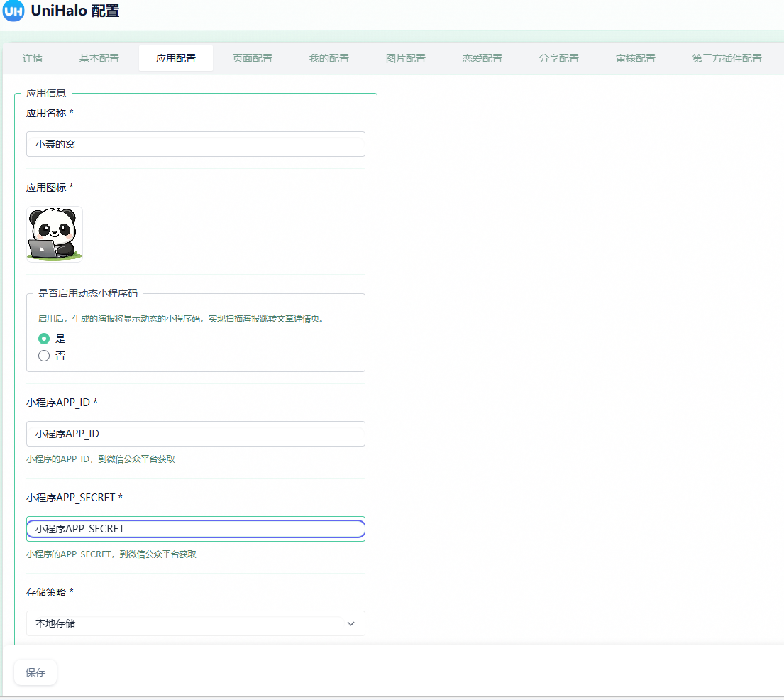Switch to the 页面配置 tab
Image resolution: width=784 pixels, height=700 pixels.
pos(252,58)
